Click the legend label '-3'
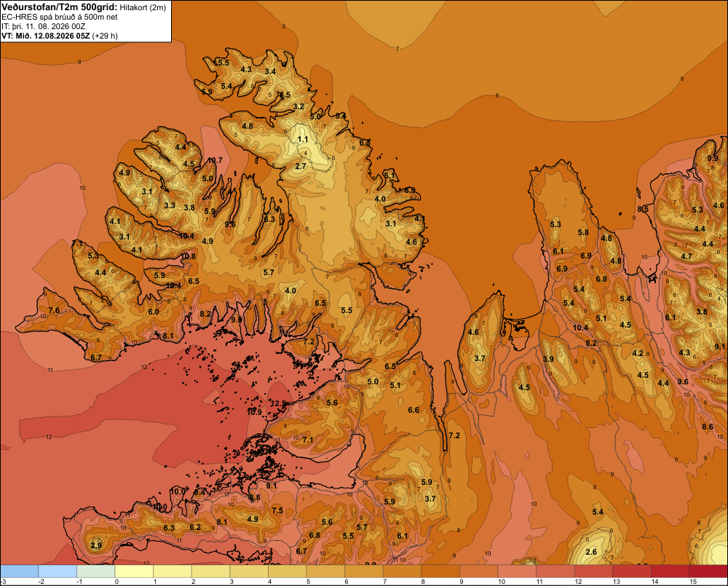 point(3,582)
